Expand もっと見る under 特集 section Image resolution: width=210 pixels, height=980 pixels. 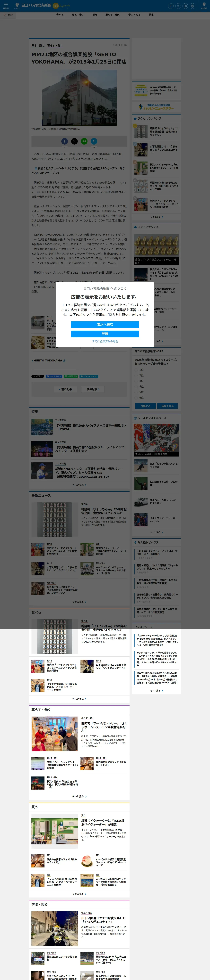pyautogui.click(x=79, y=485)
